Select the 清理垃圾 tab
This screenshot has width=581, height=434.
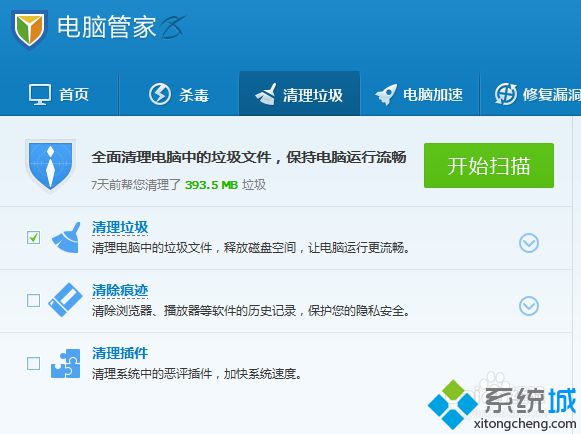point(299,94)
